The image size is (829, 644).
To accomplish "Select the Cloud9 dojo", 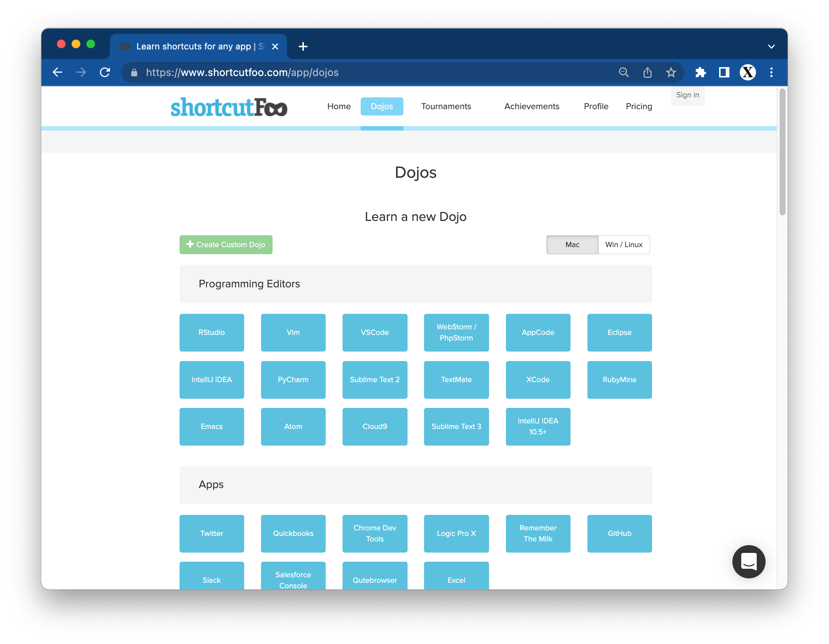I will pos(375,427).
